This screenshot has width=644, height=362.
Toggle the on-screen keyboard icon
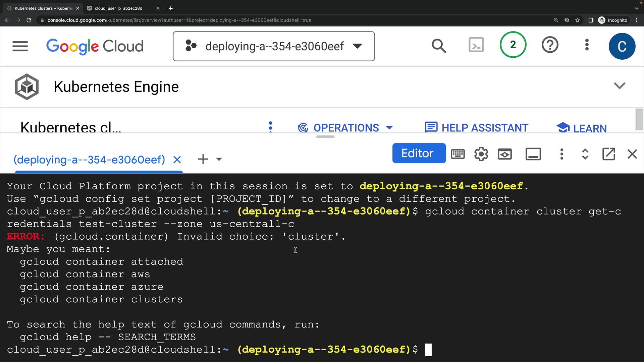(458, 154)
